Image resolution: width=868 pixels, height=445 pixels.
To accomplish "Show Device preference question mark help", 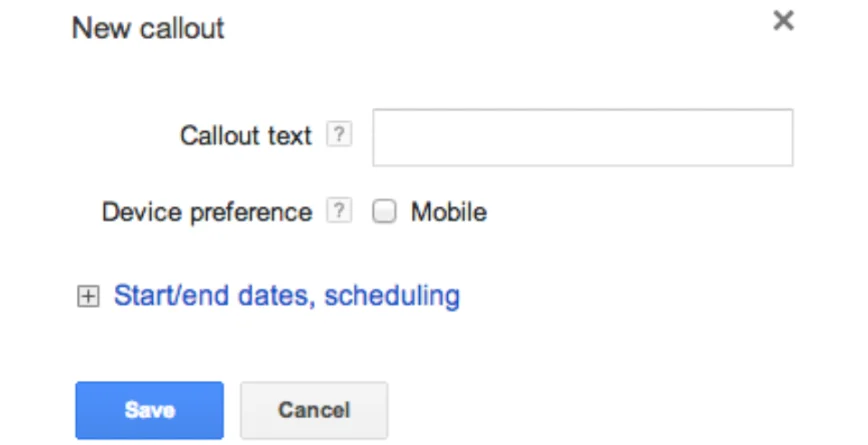I will (x=340, y=212).
